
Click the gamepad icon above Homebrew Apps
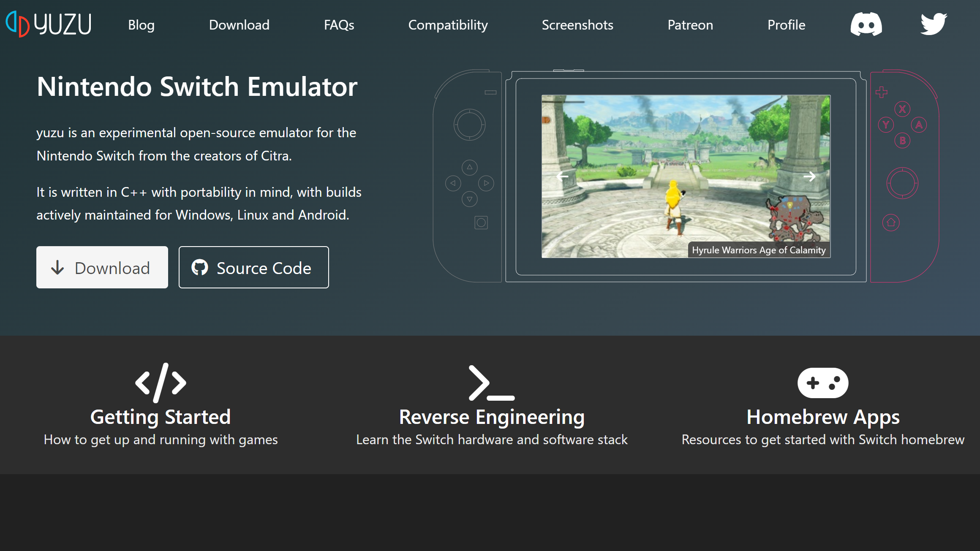click(823, 383)
